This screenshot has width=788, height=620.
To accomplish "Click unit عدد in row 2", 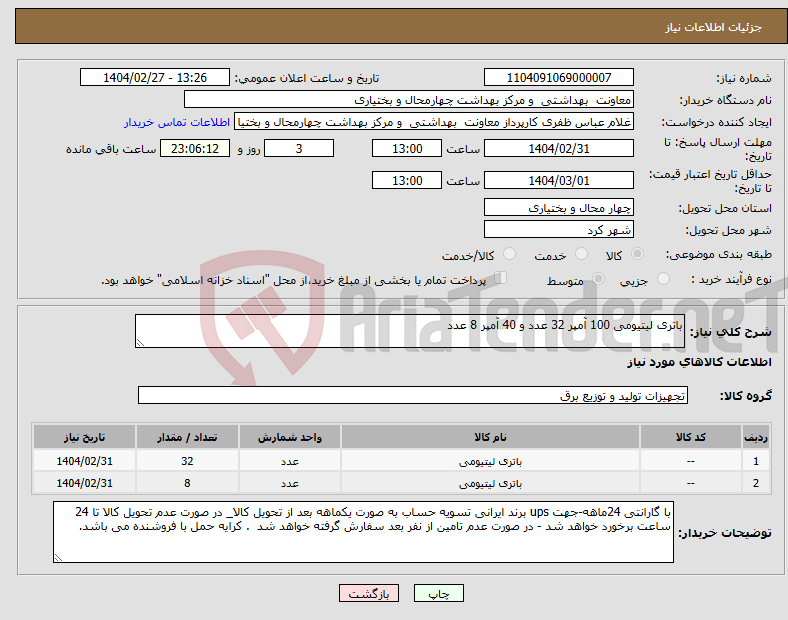I will tap(290, 483).
